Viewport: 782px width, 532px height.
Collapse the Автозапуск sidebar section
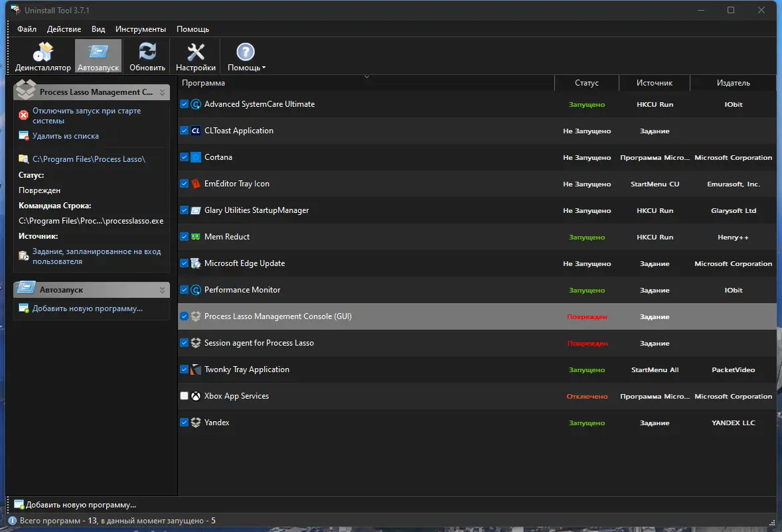point(162,290)
